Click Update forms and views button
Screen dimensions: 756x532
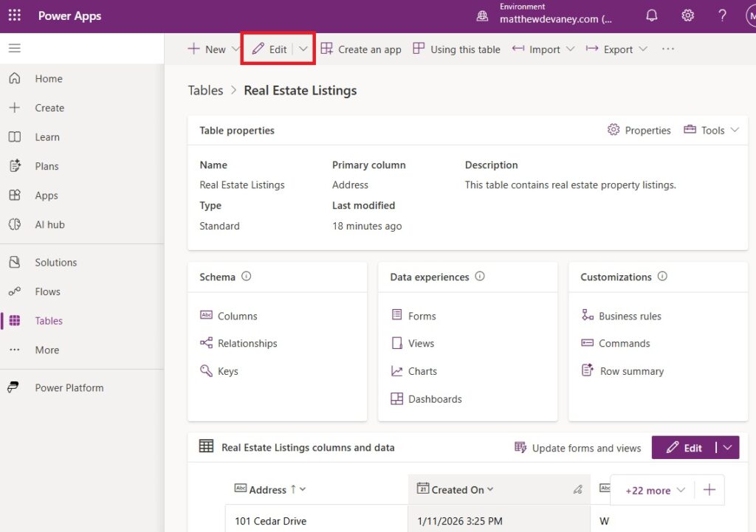point(578,448)
